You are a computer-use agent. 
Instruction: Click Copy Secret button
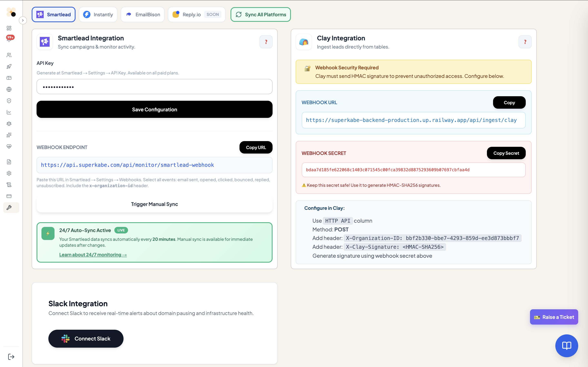click(x=506, y=153)
